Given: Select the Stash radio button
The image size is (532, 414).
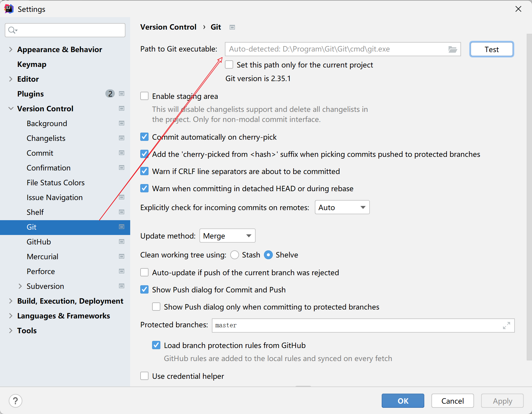Looking at the screenshot, I should pyautogui.click(x=235, y=255).
